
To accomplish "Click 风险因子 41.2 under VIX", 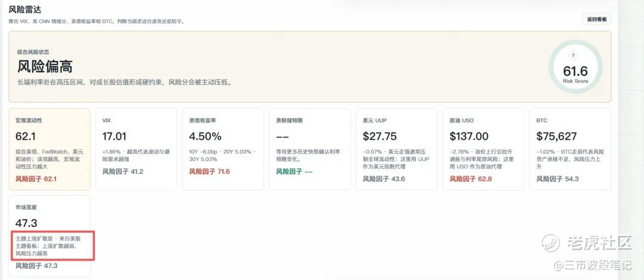I will pos(123,171).
